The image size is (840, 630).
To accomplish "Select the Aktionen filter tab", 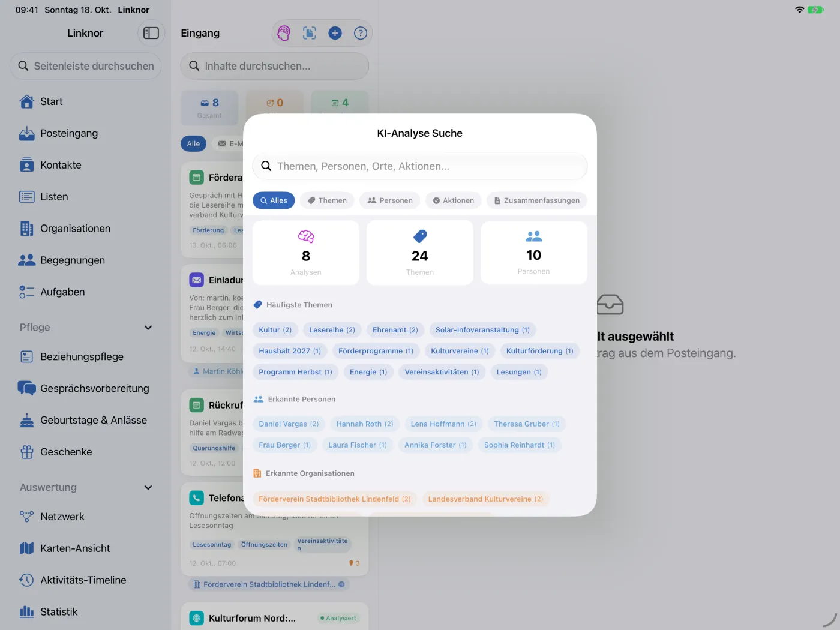I will tap(454, 200).
